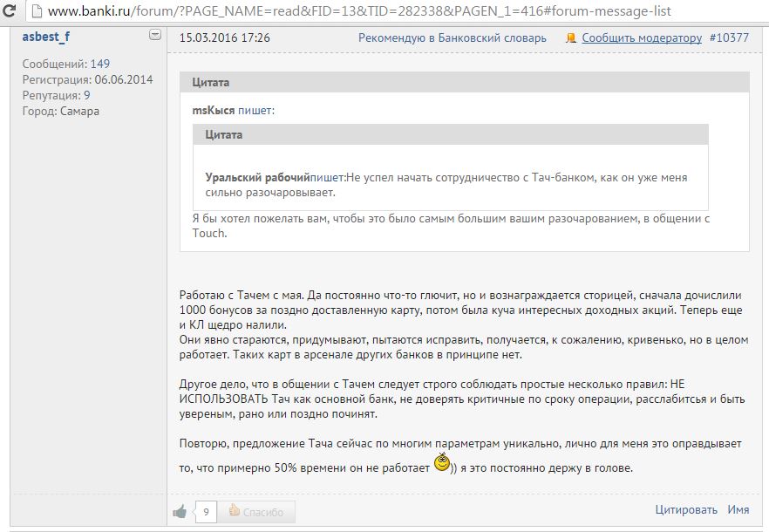Click 'Город: Самара' text
The height and width of the screenshot is (532, 769).
point(61,112)
